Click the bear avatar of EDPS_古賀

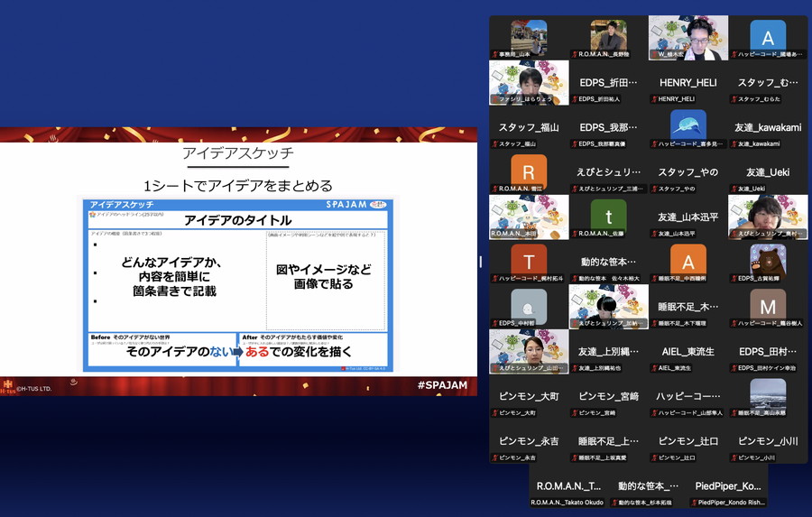pyautogui.click(x=768, y=261)
